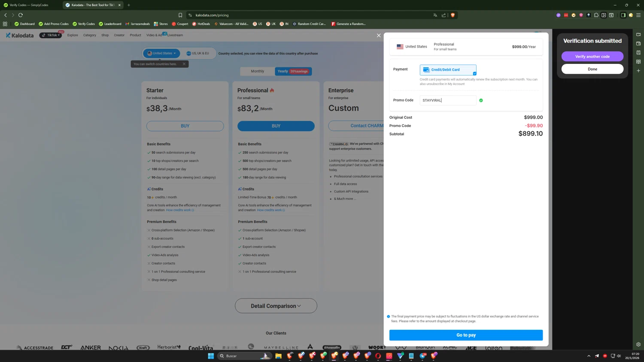Click the Subtotal $899.10 amount
The height and width of the screenshot is (362, 644).
tap(530, 134)
